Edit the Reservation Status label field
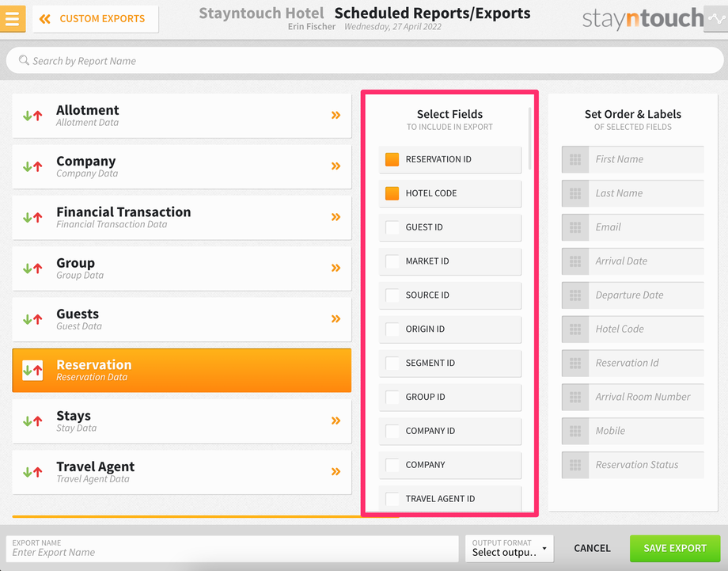The width and height of the screenshot is (728, 571). pyautogui.click(x=646, y=465)
